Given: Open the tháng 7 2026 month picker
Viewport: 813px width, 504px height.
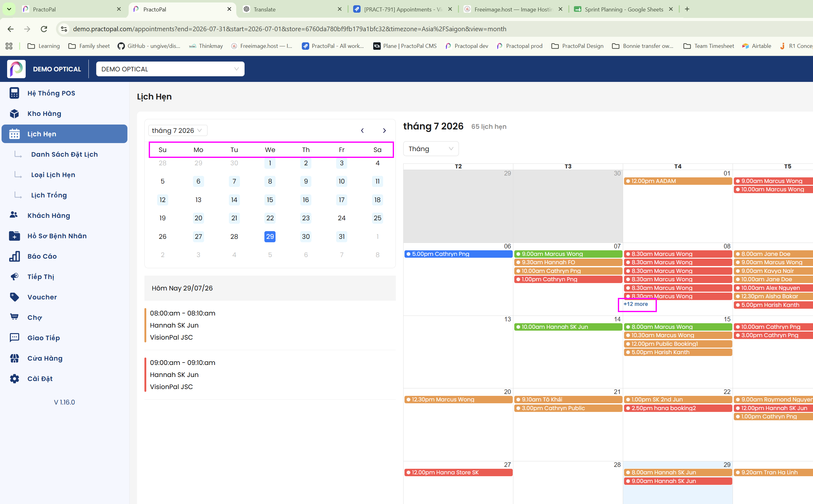Looking at the screenshot, I should 178,131.
